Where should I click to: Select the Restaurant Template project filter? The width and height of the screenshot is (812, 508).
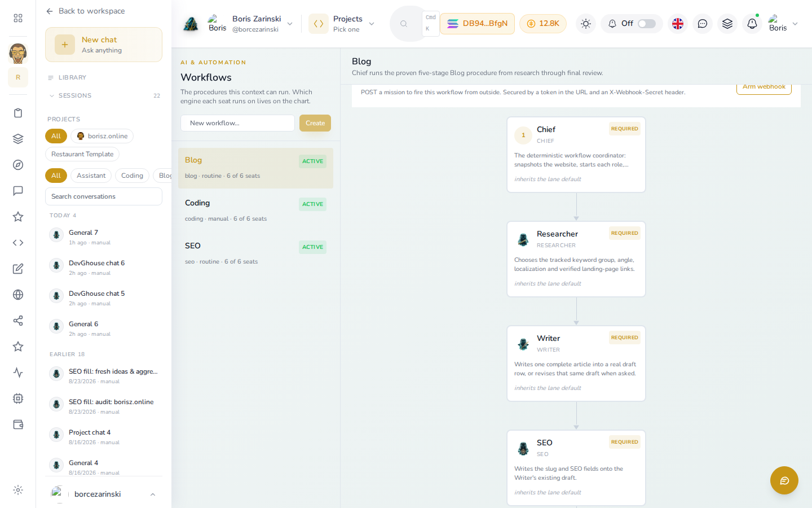coord(82,154)
